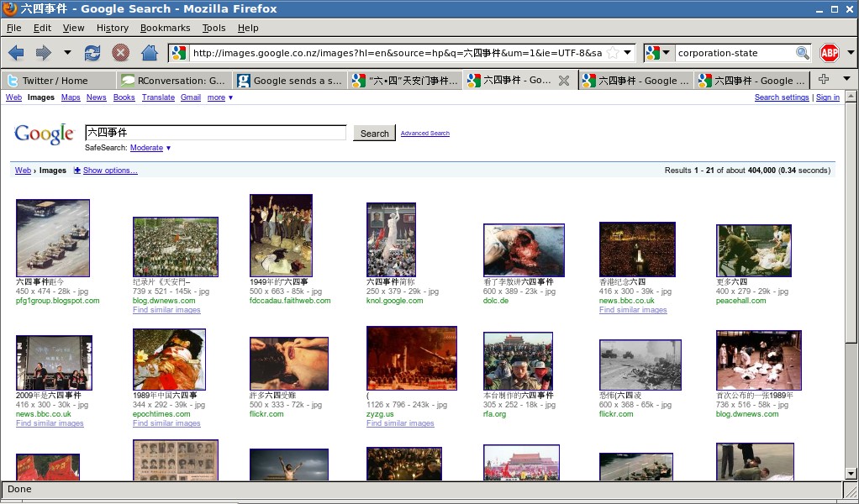
Task: Open the Tools menu
Action: (213, 28)
